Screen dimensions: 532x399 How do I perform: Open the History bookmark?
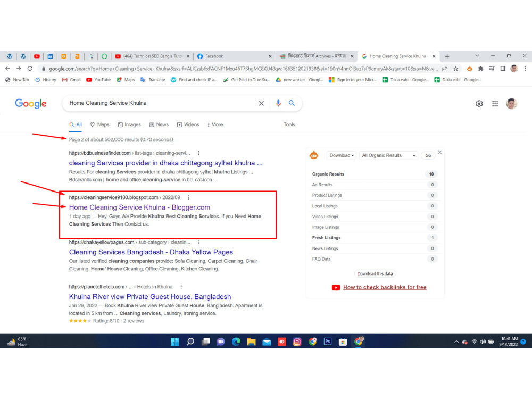(45, 80)
